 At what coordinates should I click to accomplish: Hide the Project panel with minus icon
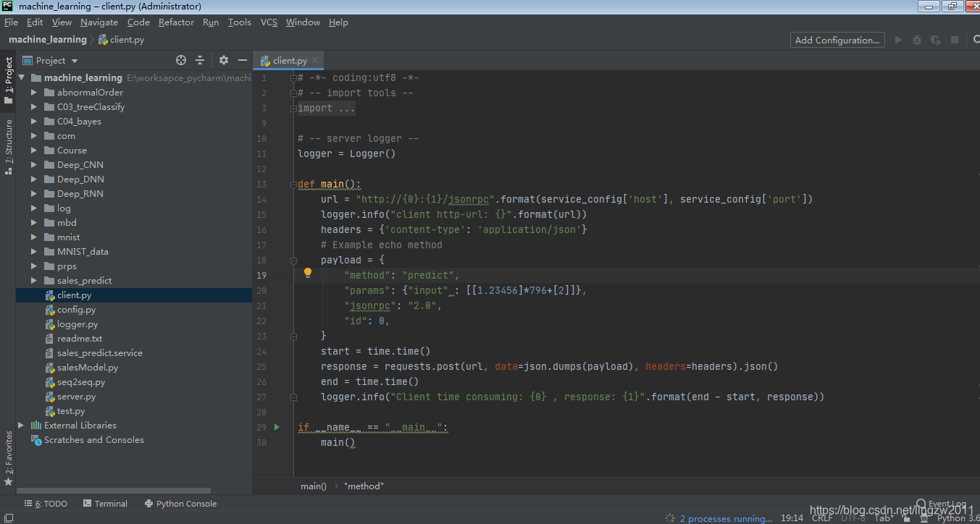243,60
